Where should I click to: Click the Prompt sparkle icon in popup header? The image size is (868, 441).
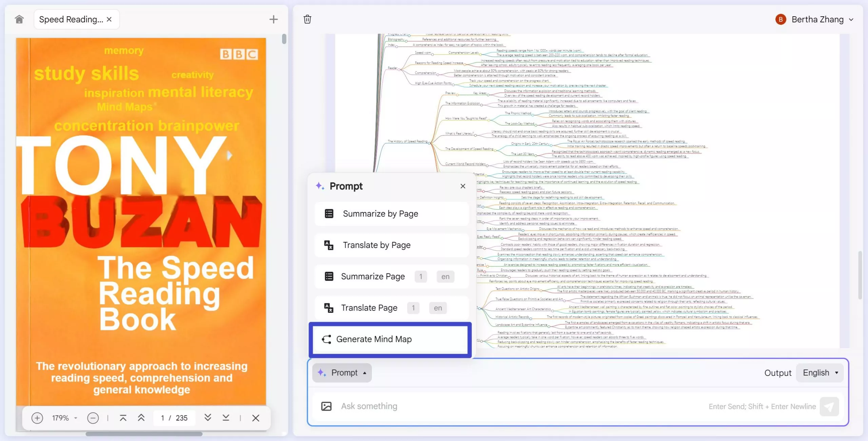[320, 186]
